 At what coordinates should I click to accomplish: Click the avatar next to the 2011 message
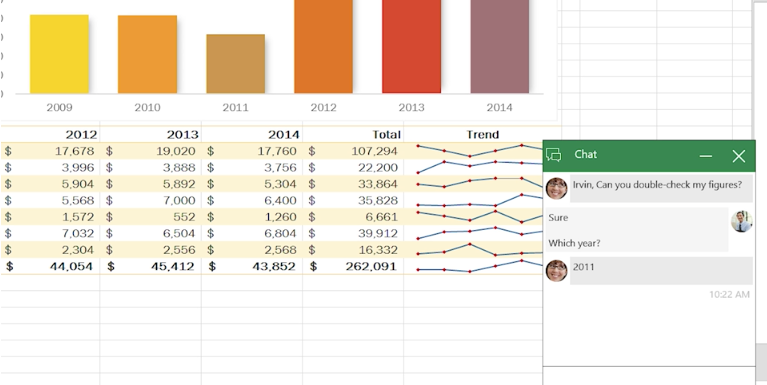click(x=557, y=271)
